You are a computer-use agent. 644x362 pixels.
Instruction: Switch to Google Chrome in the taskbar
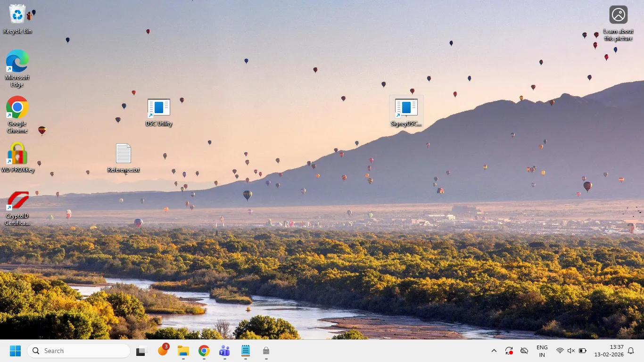tap(204, 351)
